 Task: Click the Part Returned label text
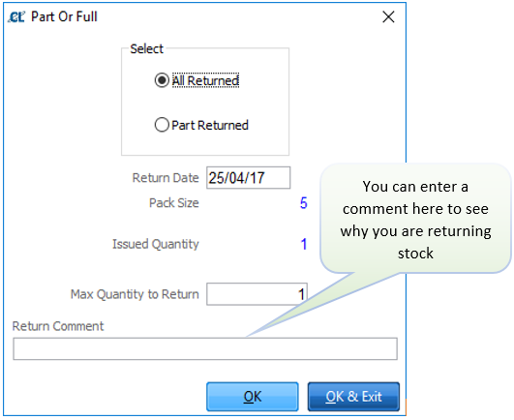(x=210, y=125)
